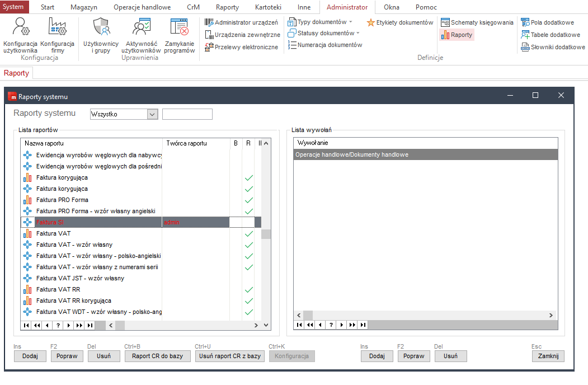Open the Inne ribbon tab

[304, 7]
